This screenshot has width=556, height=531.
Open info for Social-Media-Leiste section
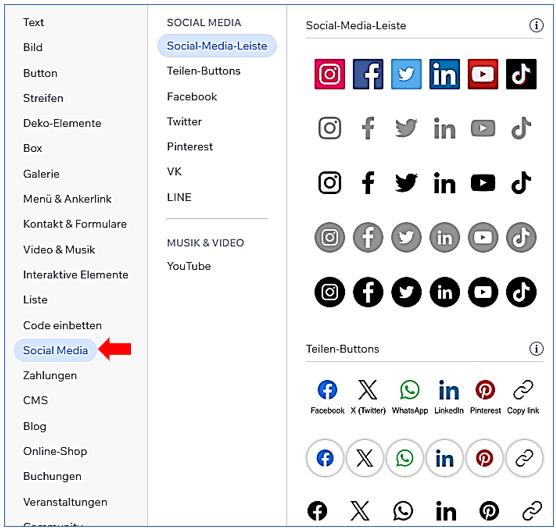[x=536, y=25]
